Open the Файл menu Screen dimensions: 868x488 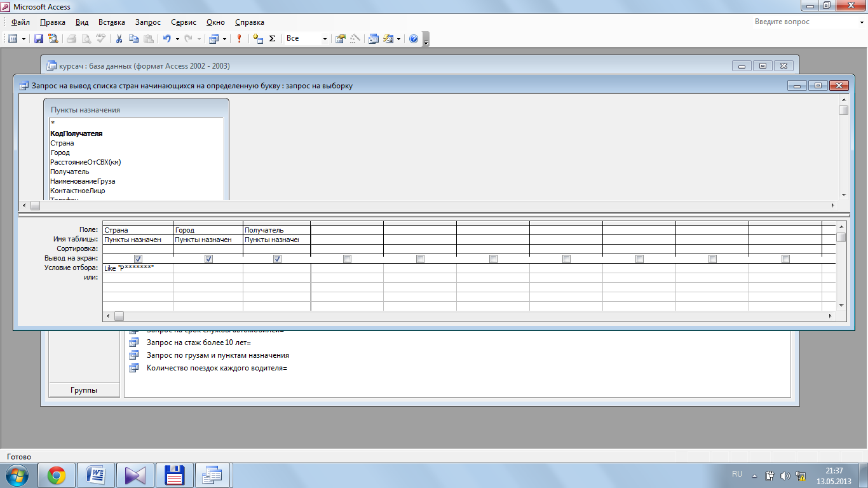pos(20,22)
